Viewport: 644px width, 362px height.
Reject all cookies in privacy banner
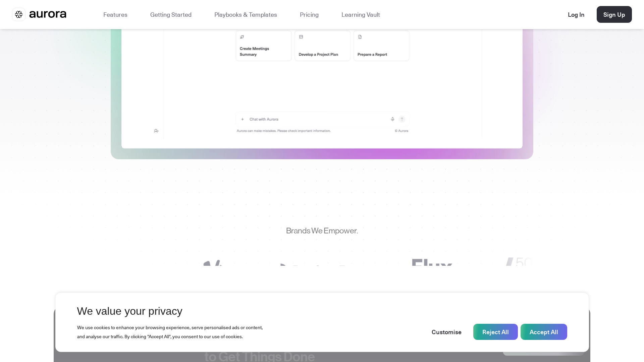[495, 332]
